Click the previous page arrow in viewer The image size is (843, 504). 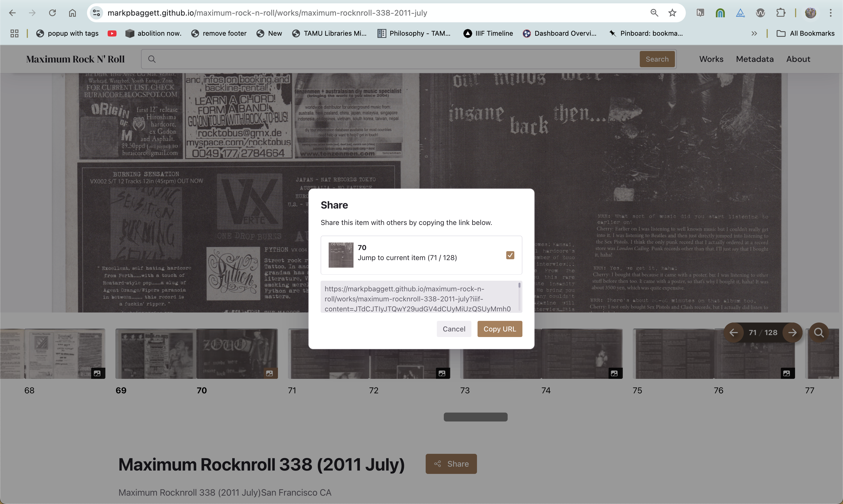pos(734,333)
